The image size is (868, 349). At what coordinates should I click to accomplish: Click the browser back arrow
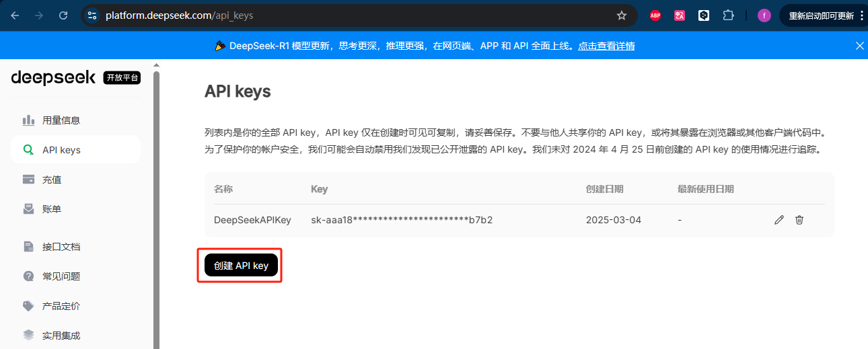coord(15,15)
